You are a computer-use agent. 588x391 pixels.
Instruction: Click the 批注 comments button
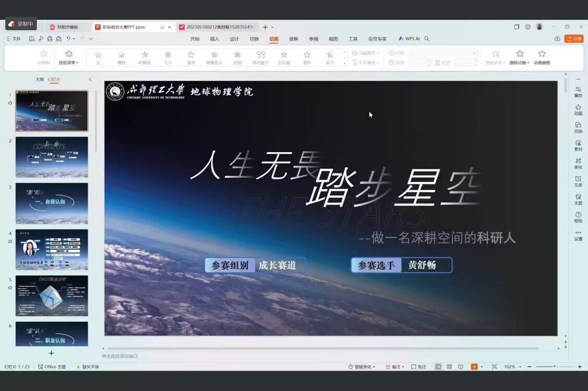tap(419, 366)
